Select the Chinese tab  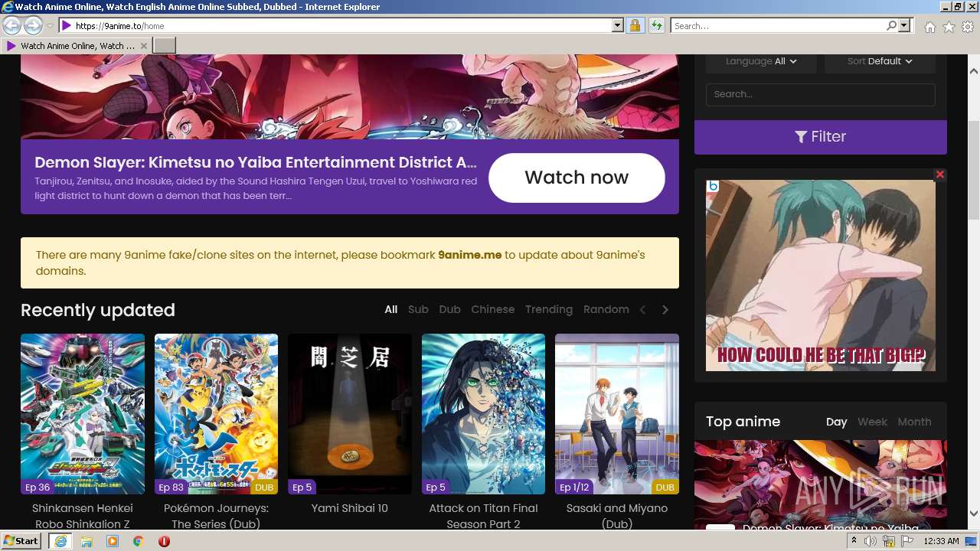[x=493, y=309]
